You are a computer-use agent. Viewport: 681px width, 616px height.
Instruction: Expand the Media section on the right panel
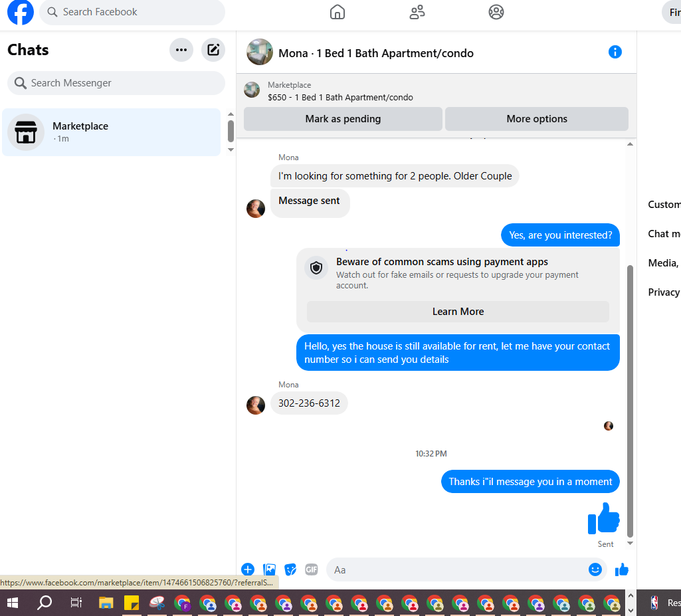664,263
